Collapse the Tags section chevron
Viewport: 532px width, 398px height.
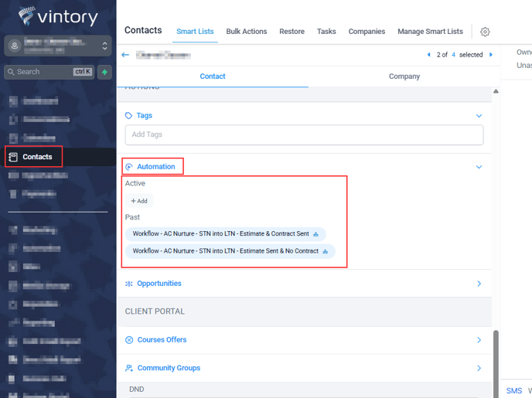coord(479,116)
